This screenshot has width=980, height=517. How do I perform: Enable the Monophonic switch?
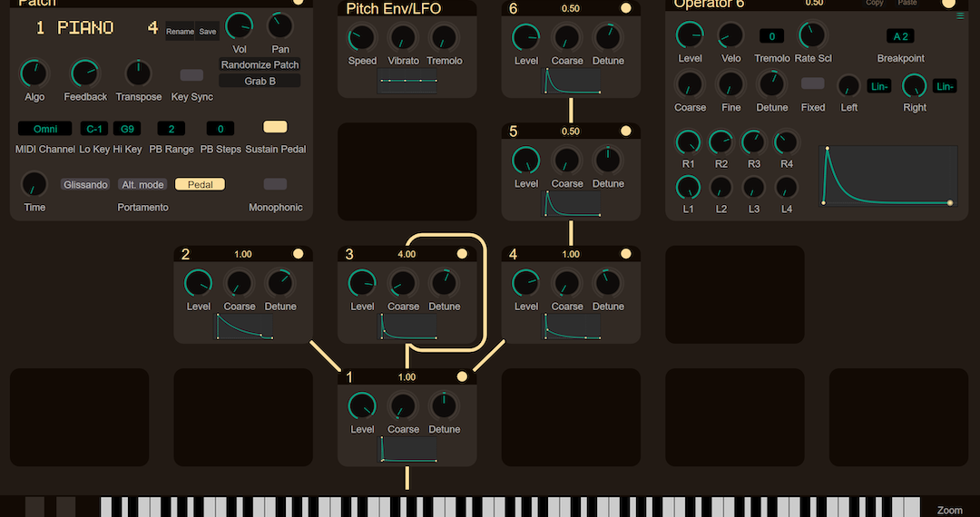coord(275,184)
